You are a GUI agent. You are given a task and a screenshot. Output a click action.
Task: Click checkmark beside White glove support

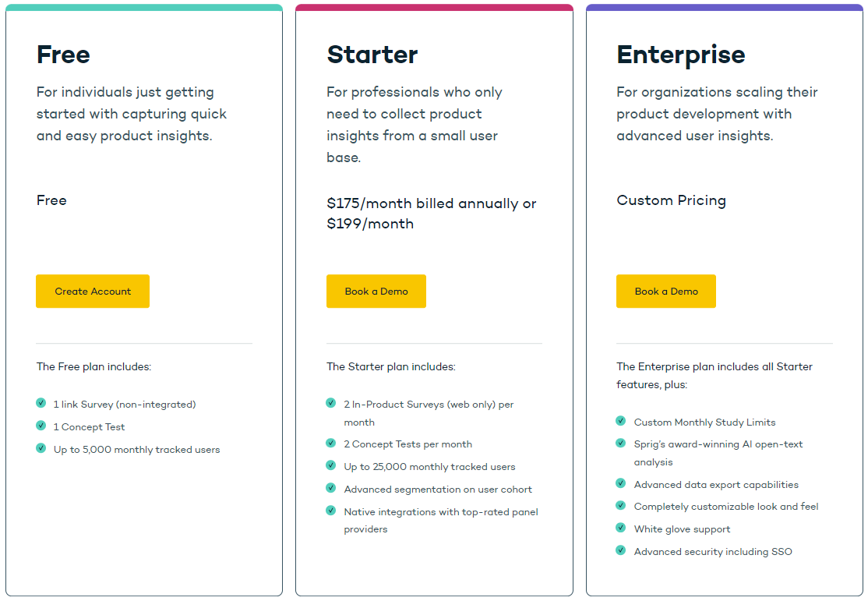620,527
